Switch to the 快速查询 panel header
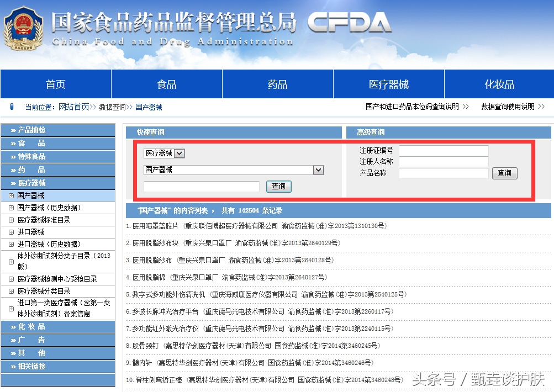The height and width of the screenshot is (392, 554). 234,132
